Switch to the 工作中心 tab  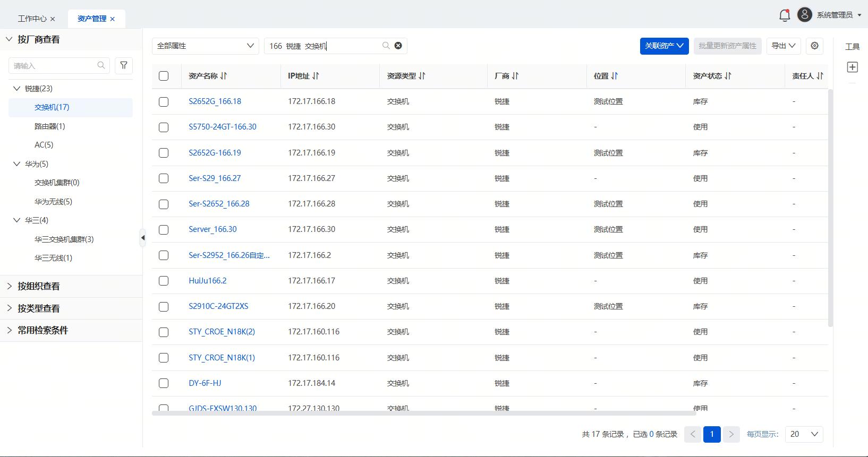coord(32,19)
